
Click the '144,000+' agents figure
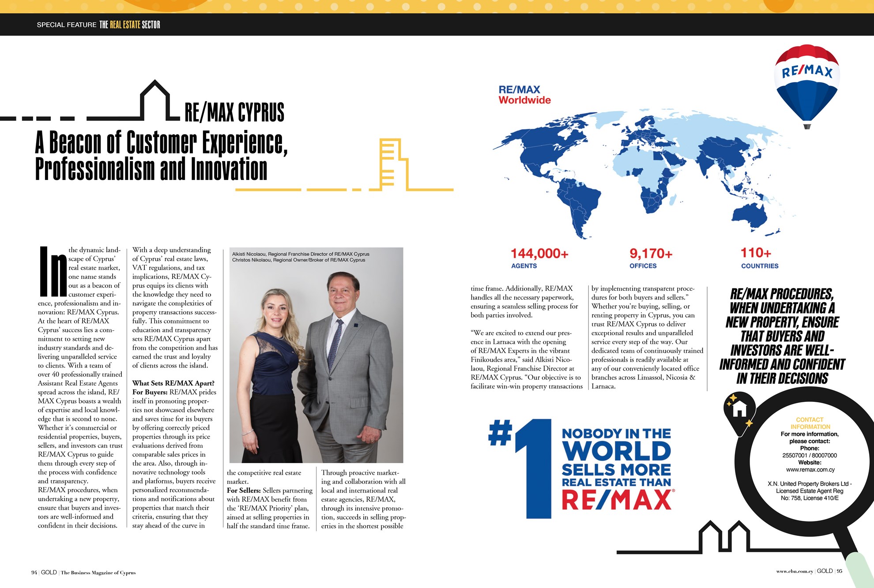pyautogui.click(x=539, y=254)
